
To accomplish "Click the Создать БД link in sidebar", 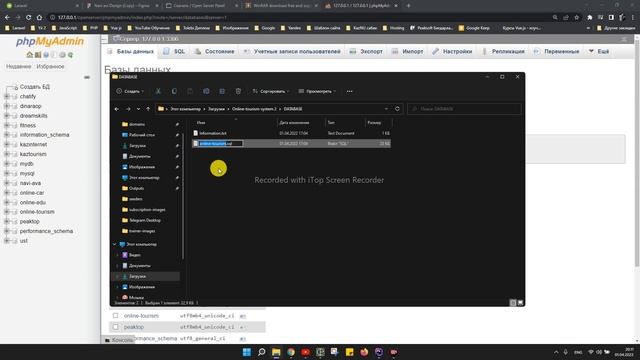I will point(35,87).
